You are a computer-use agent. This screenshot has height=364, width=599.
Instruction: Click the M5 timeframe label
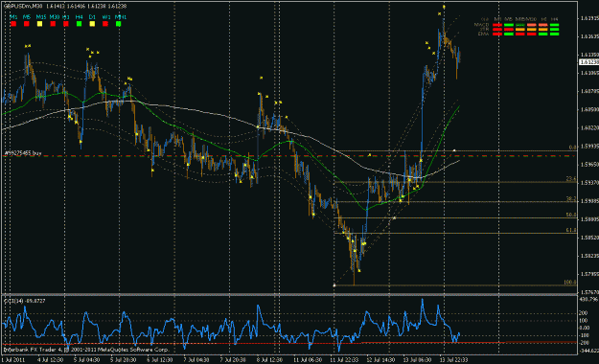[27, 17]
